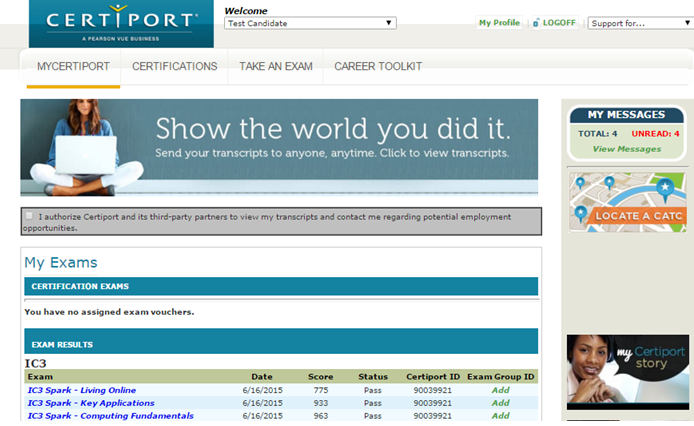Go to the TAKE AN EXAM tab
Image resolution: width=694 pixels, height=426 pixels.
276,67
